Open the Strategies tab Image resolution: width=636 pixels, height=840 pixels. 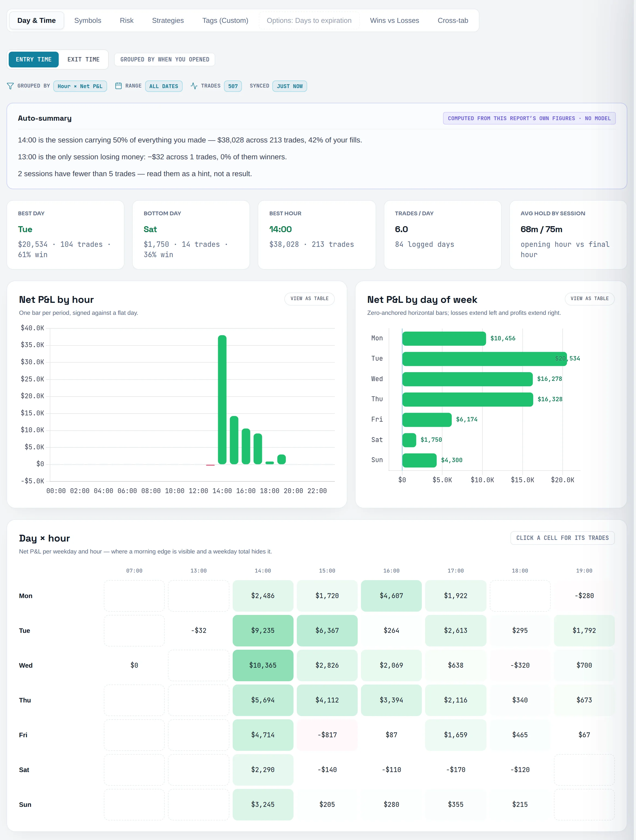point(168,20)
